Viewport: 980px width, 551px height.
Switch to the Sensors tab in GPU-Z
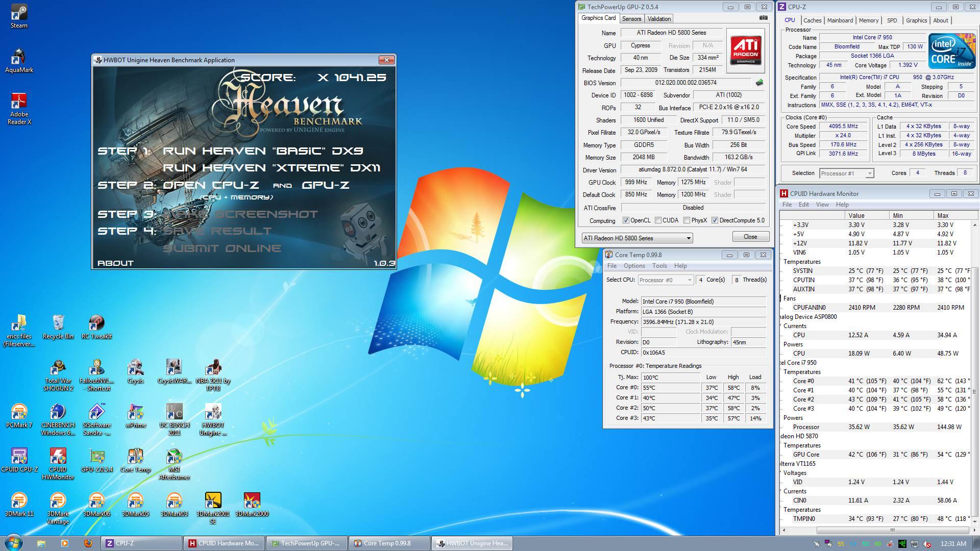pos(631,19)
